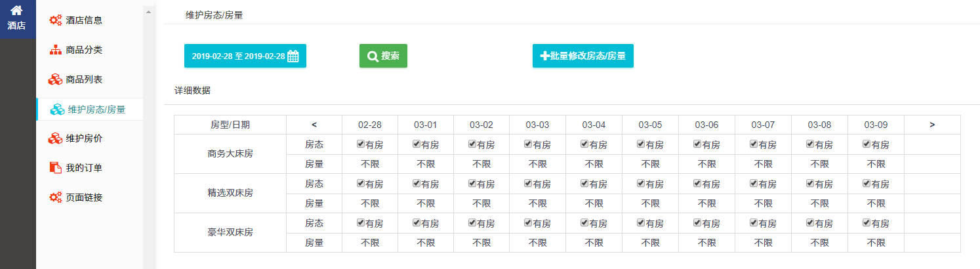Go to previous dates with < arrow
The height and width of the screenshot is (269, 980).
tap(314, 125)
